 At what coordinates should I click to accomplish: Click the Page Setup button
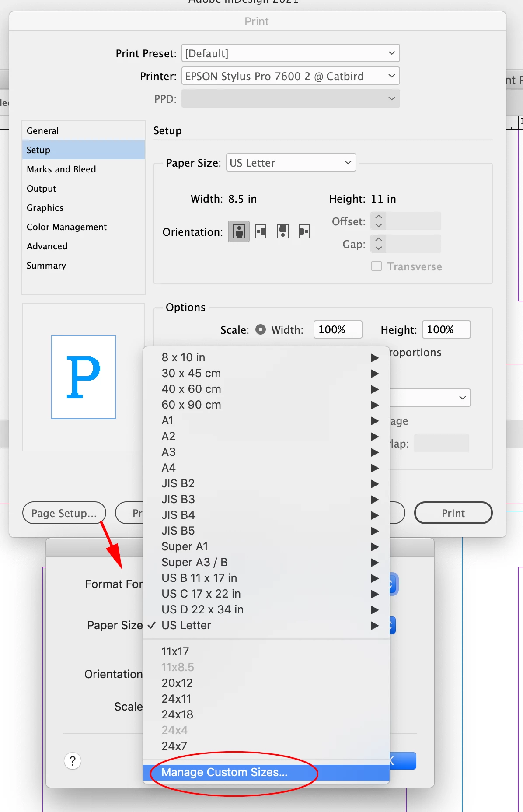tap(64, 513)
